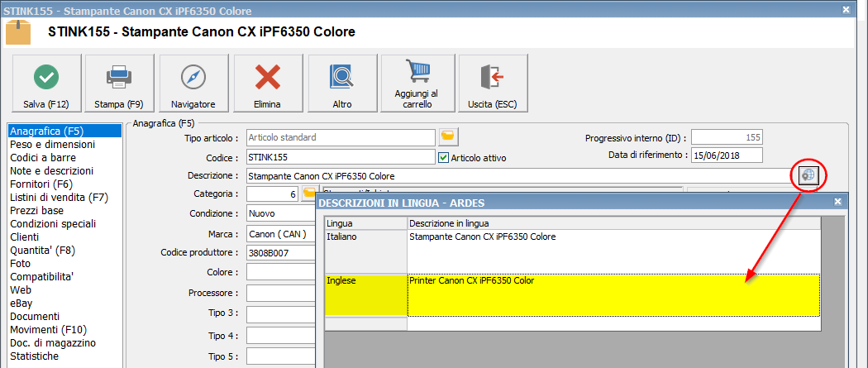The height and width of the screenshot is (368, 868).
Task: Exit with Uscita (ESC) button
Action: (493, 83)
